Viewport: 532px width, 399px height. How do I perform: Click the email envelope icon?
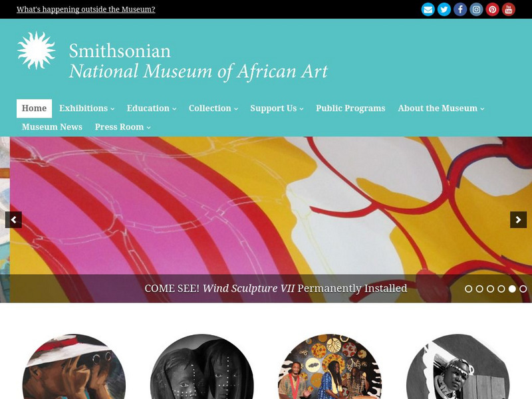tap(428, 9)
